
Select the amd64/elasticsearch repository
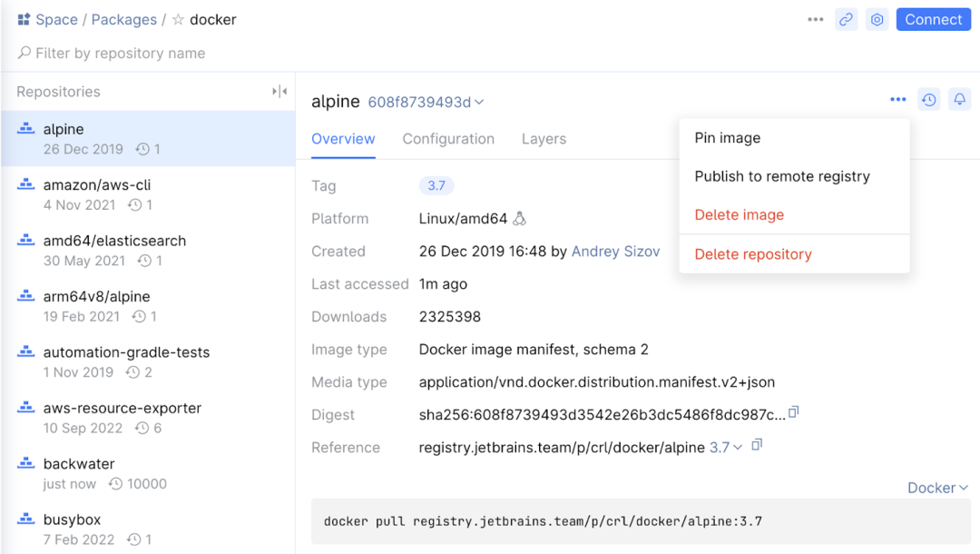[x=148, y=250]
